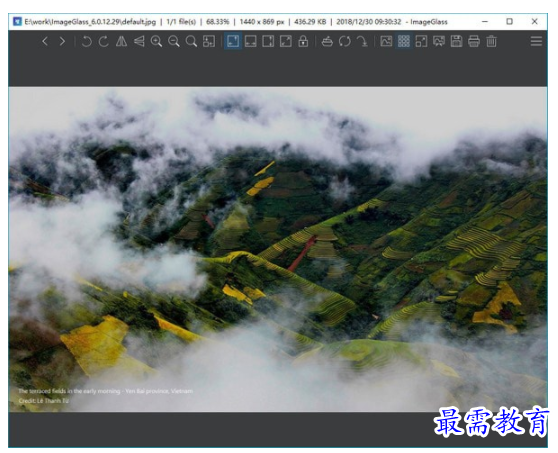Screen dimensions: 558x453
Task: Flip image vertically
Action: click(139, 41)
